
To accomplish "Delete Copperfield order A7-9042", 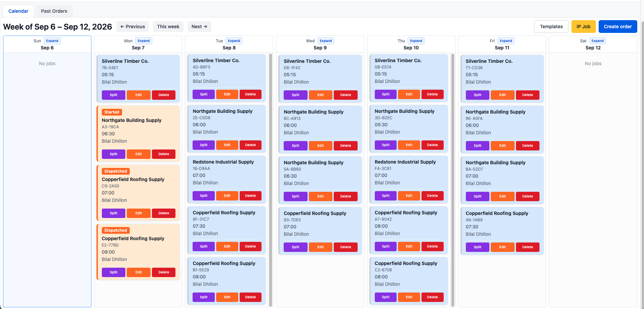I will click(x=433, y=247).
